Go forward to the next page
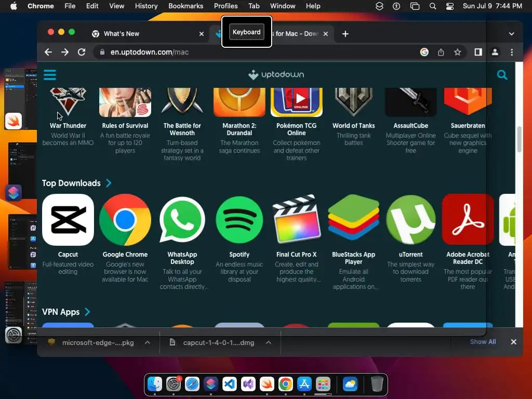Screen dimensions: 532x399 (65, 52)
